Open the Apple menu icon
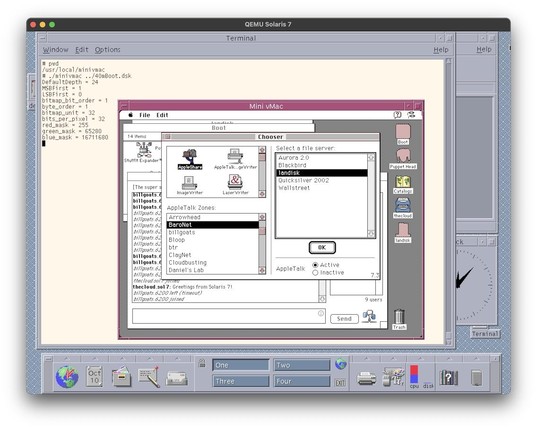This screenshot has width=537, height=429. (x=130, y=115)
